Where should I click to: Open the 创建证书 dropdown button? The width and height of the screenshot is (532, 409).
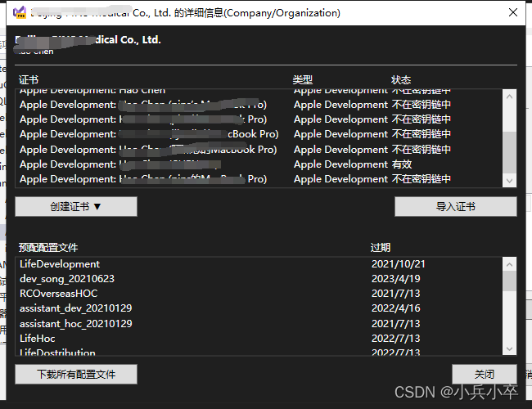pos(76,206)
